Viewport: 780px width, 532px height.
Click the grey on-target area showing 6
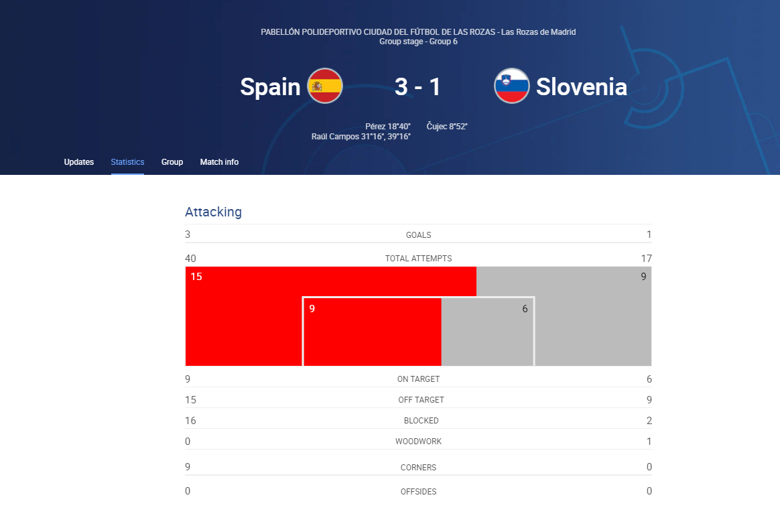click(x=488, y=332)
